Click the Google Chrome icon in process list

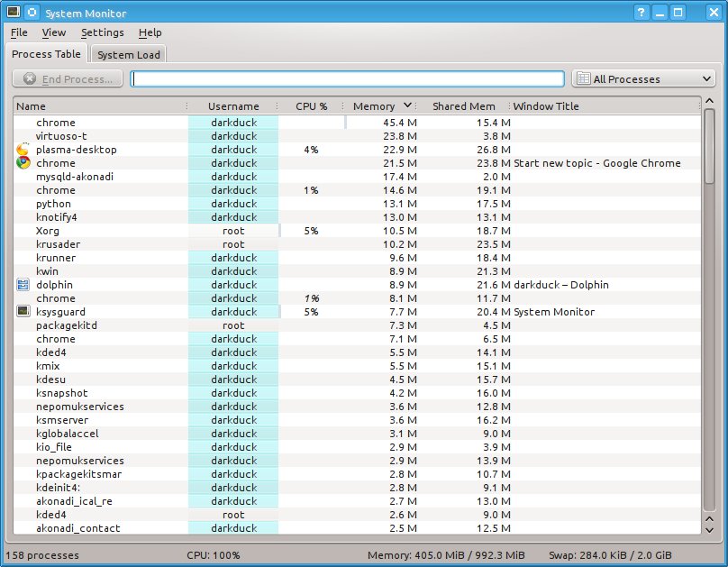[23, 163]
